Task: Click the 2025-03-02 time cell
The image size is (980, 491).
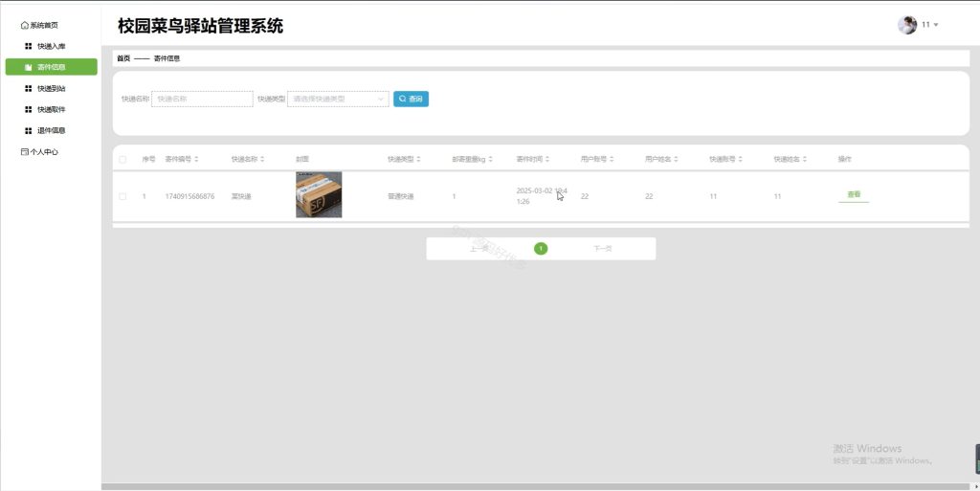Action: click(x=542, y=196)
